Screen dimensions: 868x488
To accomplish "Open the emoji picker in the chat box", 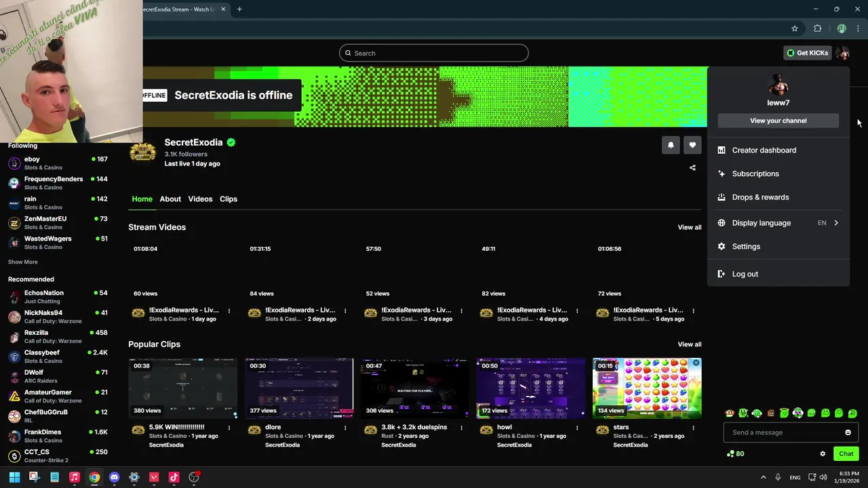I will tap(848, 432).
